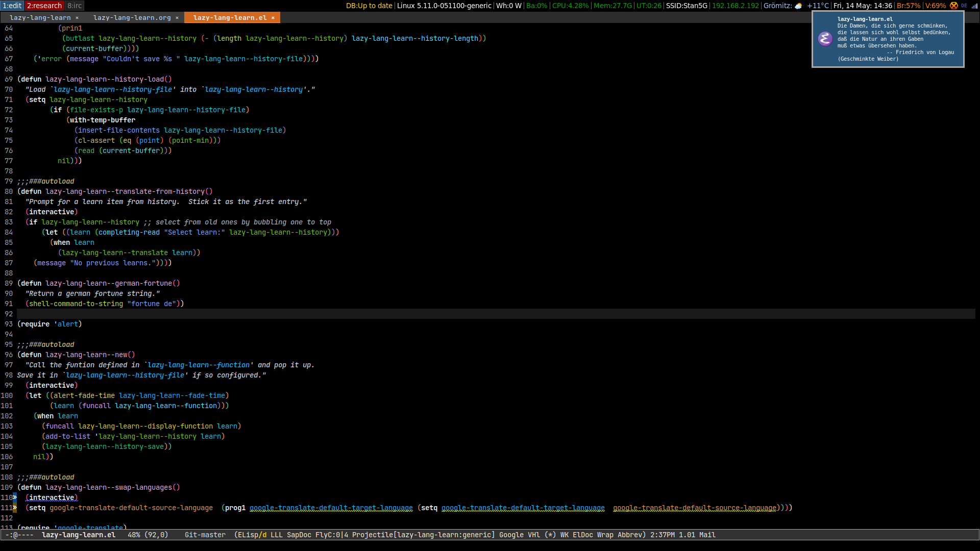980x551 pixels.
Task: Click the network signal bars tray icon
Action: (974, 6)
